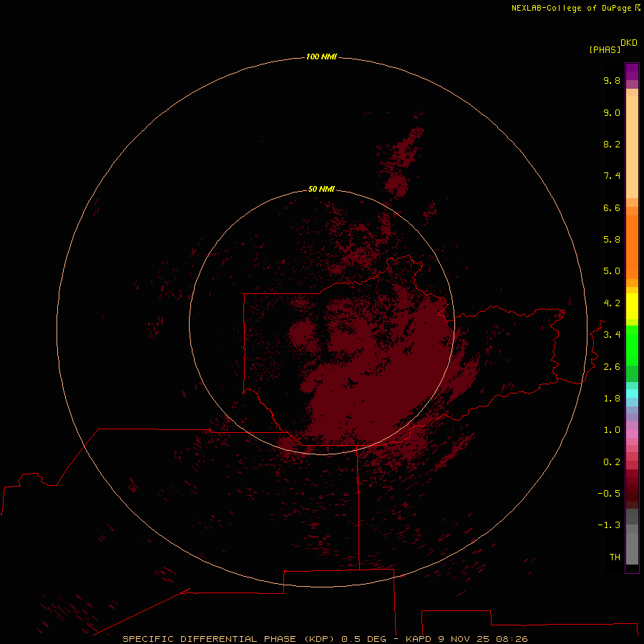Screen dimensions: 644x644
Task: Click the 1.8 legend value
Action: (612, 399)
